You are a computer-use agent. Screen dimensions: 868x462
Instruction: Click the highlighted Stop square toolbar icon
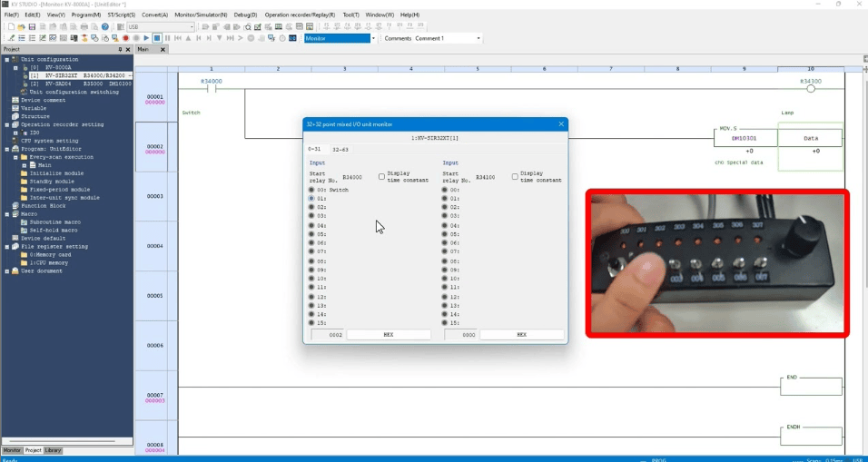tap(157, 38)
